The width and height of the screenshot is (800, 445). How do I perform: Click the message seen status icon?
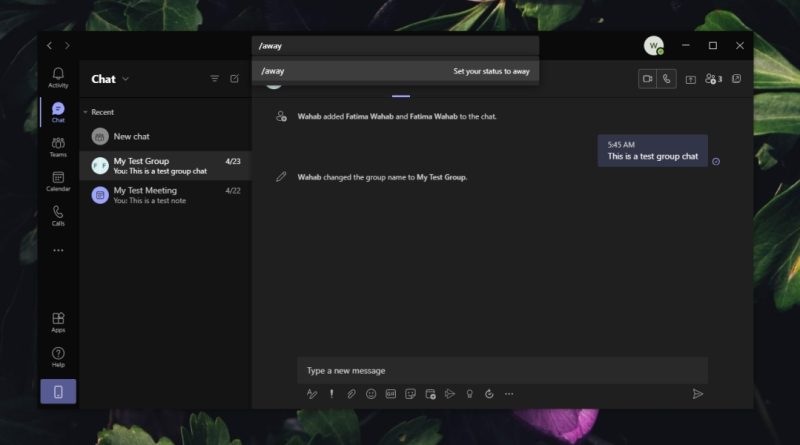(x=716, y=162)
